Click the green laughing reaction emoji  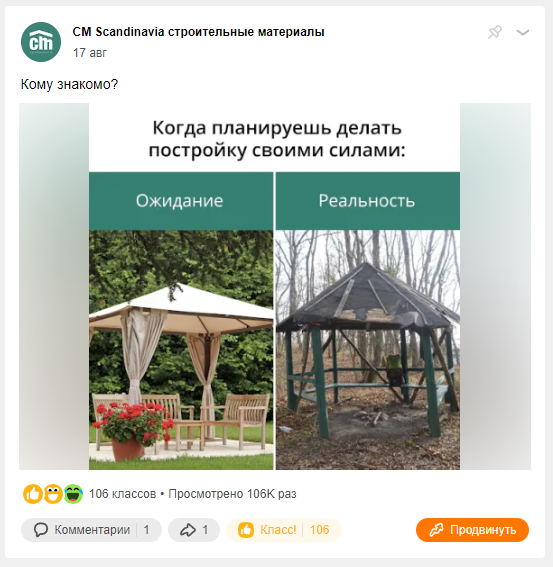(73, 494)
